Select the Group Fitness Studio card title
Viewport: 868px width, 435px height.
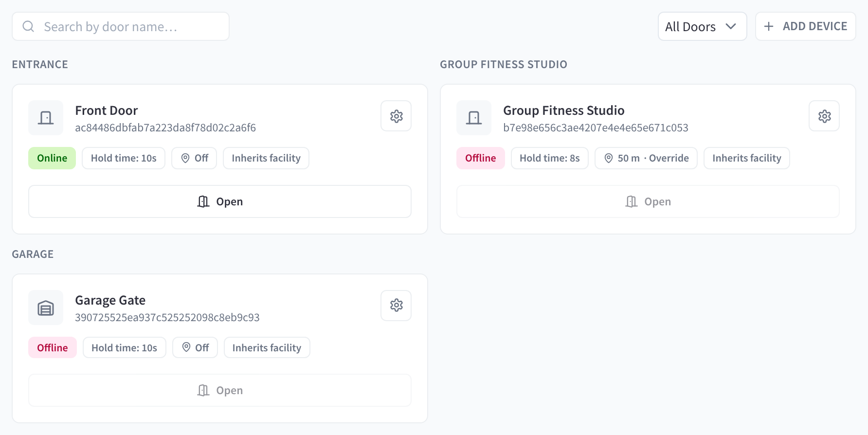tap(564, 110)
